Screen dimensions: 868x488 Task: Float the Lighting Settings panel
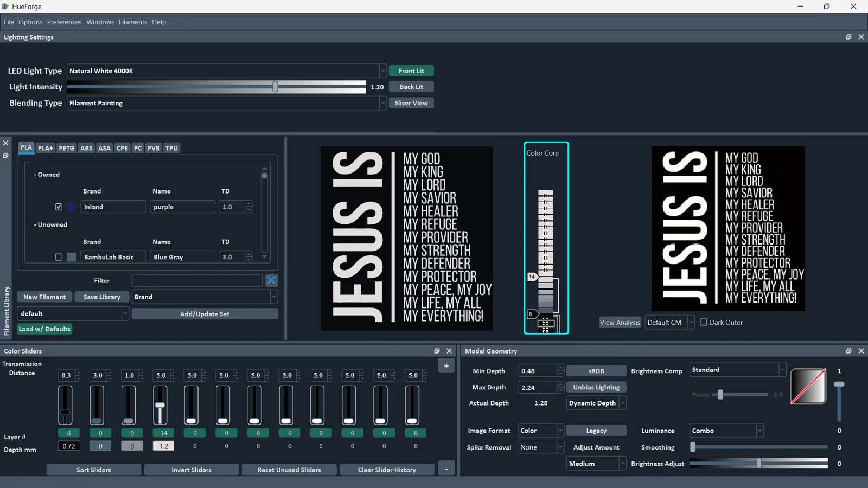pos(848,37)
